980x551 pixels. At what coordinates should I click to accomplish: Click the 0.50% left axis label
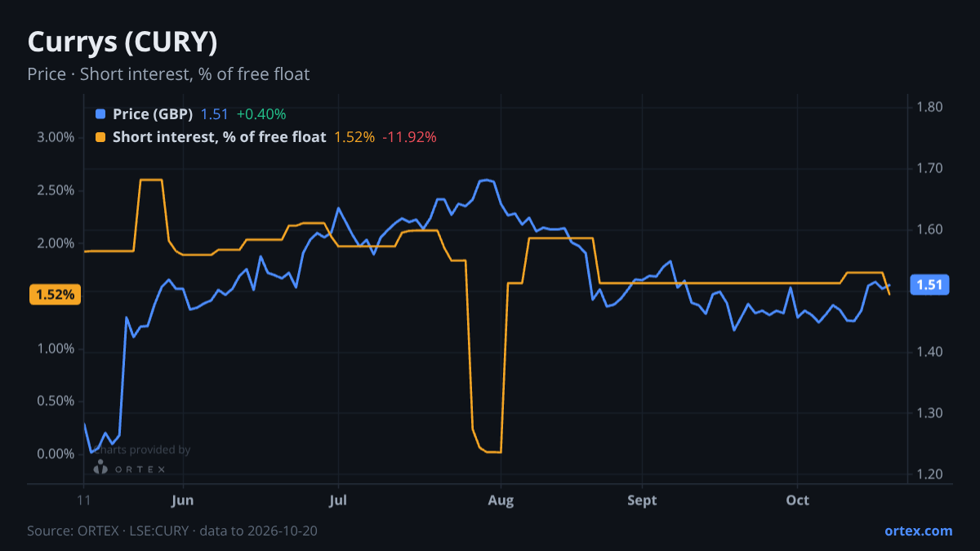click(x=56, y=401)
